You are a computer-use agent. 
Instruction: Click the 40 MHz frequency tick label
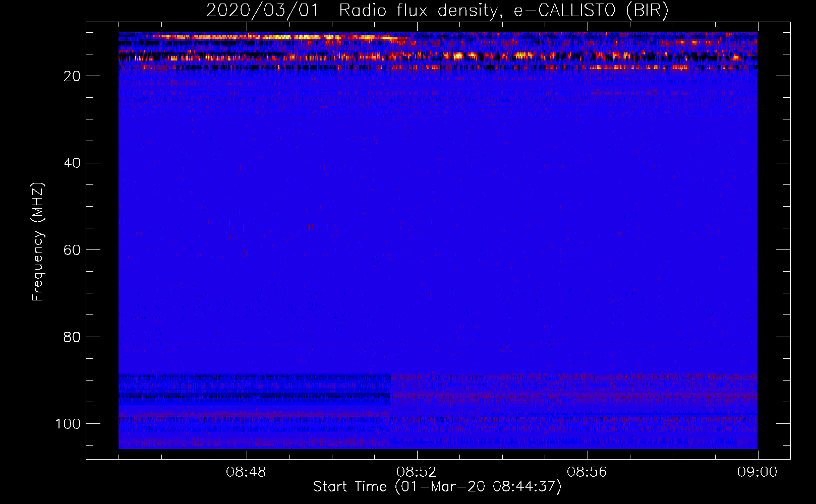click(x=72, y=163)
